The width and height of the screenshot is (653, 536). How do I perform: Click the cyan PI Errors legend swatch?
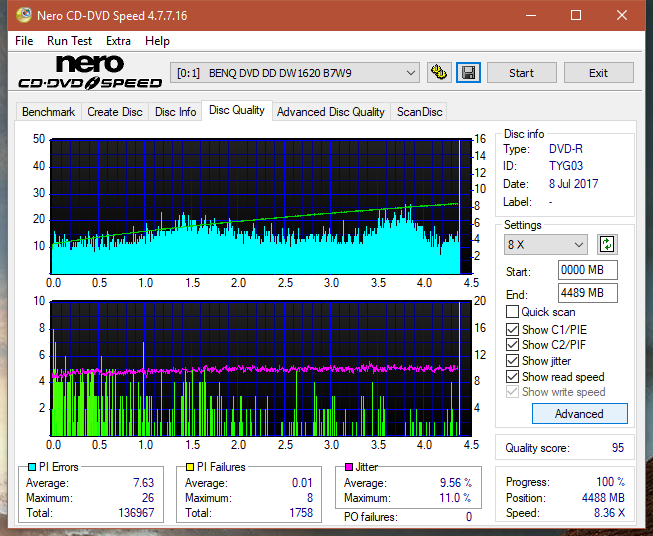[31, 467]
